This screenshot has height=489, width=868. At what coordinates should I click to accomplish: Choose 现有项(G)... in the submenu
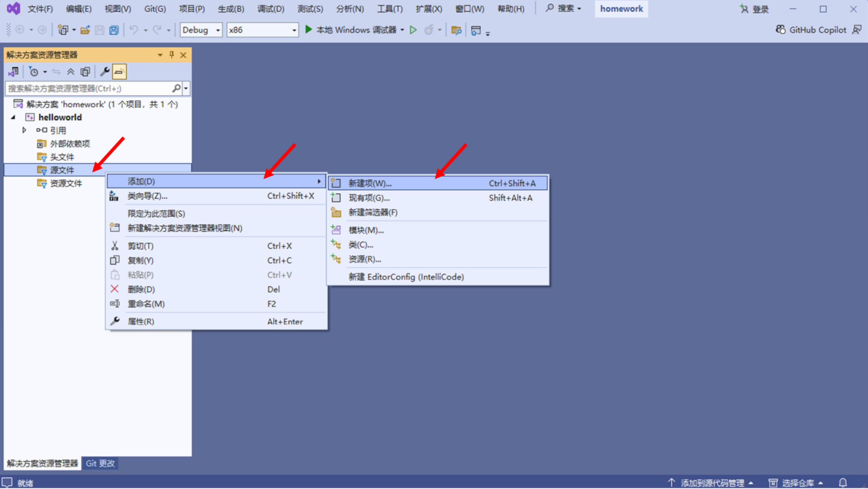368,198
